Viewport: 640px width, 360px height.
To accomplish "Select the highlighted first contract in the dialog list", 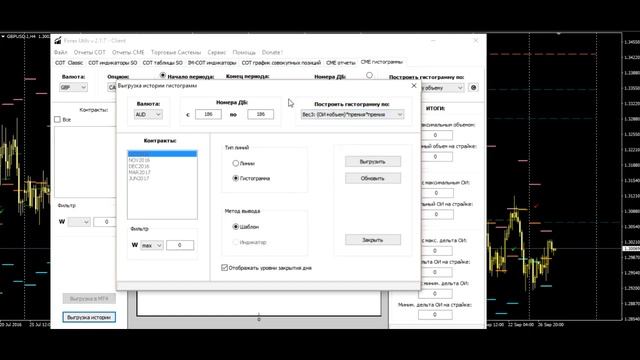I will 162,154.
